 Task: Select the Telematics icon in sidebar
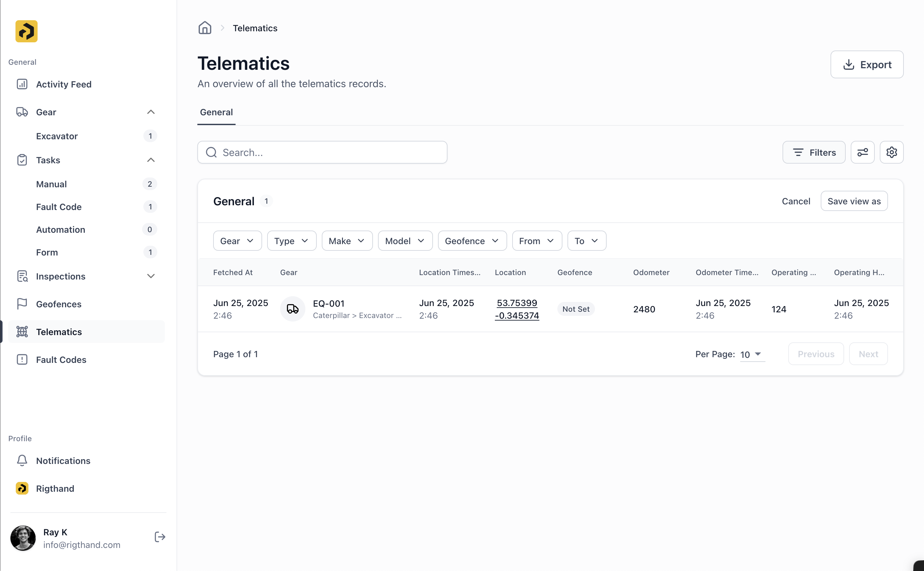tap(22, 332)
